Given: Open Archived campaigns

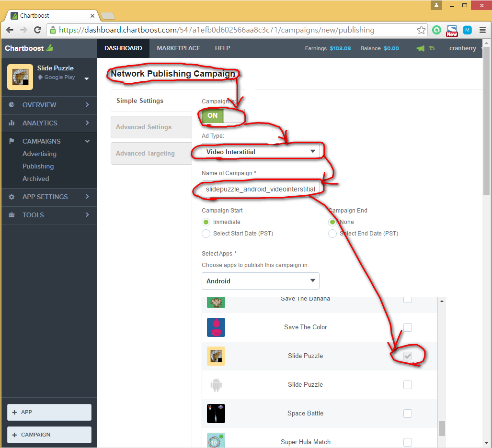Looking at the screenshot, I should point(36,179).
